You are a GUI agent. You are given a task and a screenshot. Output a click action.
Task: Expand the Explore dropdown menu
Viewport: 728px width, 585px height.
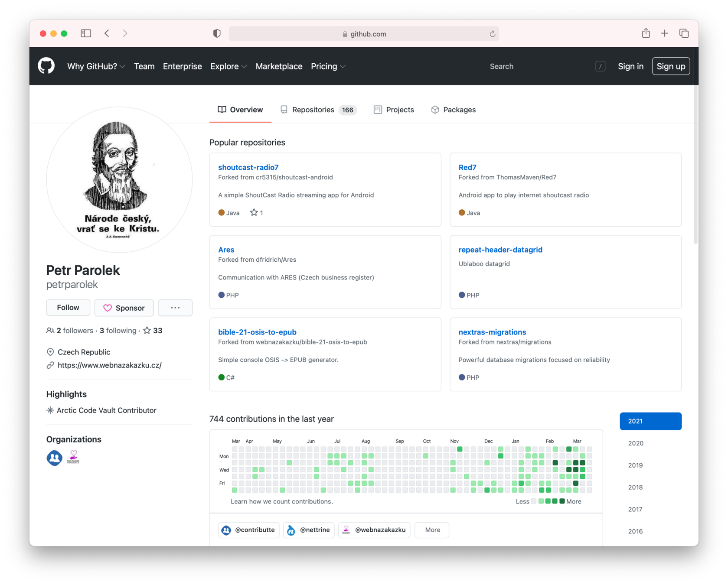[228, 66]
